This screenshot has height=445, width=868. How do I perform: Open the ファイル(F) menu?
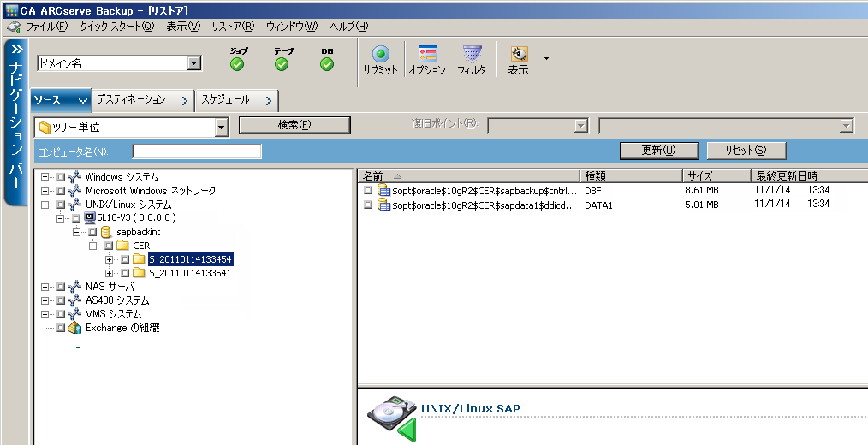click(x=46, y=26)
